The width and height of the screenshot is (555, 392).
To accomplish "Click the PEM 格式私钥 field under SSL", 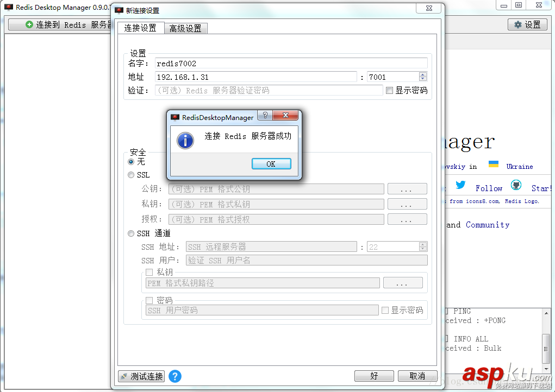I will pyautogui.click(x=276, y=204).
